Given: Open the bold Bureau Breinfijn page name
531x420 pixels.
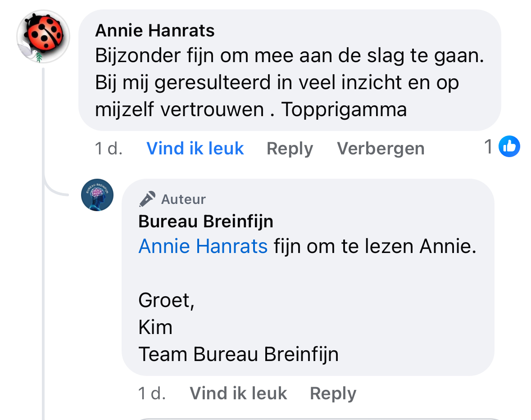Looking at the screenshot, I should click(x=206, y=221).
